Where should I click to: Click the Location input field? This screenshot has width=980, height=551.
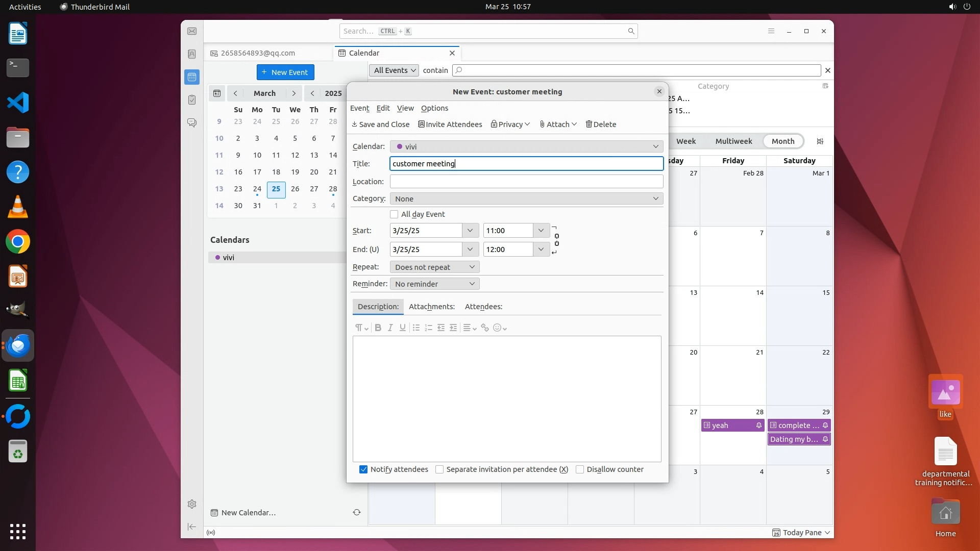point(526,182)
